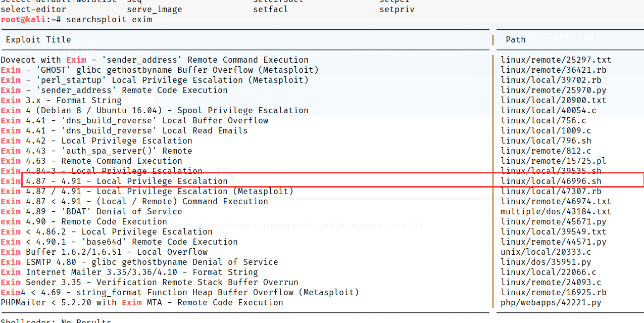Click path linux/remote/16925.rb
Image resolution: width=644 pixels, height=323 pixels.
click(554, 292)
